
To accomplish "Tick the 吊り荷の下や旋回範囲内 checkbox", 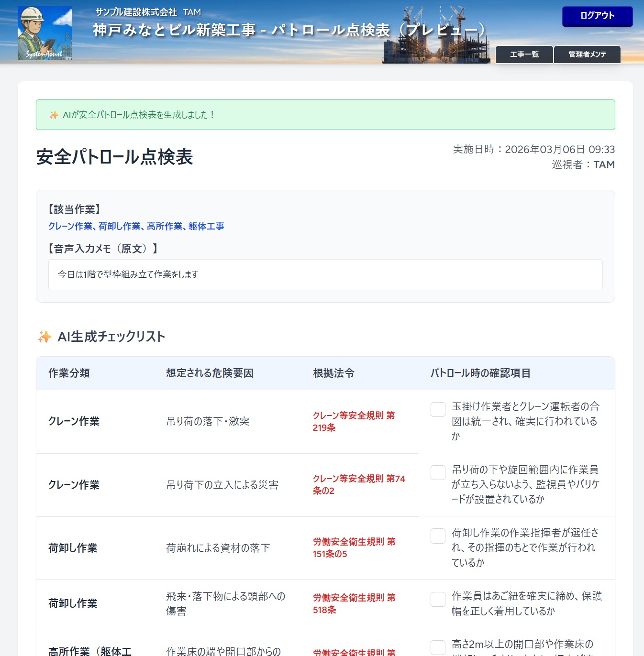I will [x=438, y=472].
